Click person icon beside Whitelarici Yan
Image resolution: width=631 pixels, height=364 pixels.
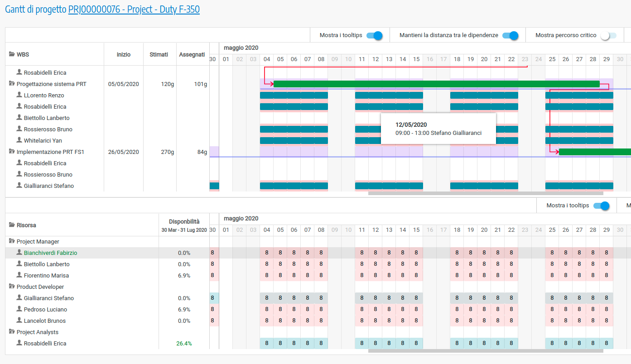19,140
